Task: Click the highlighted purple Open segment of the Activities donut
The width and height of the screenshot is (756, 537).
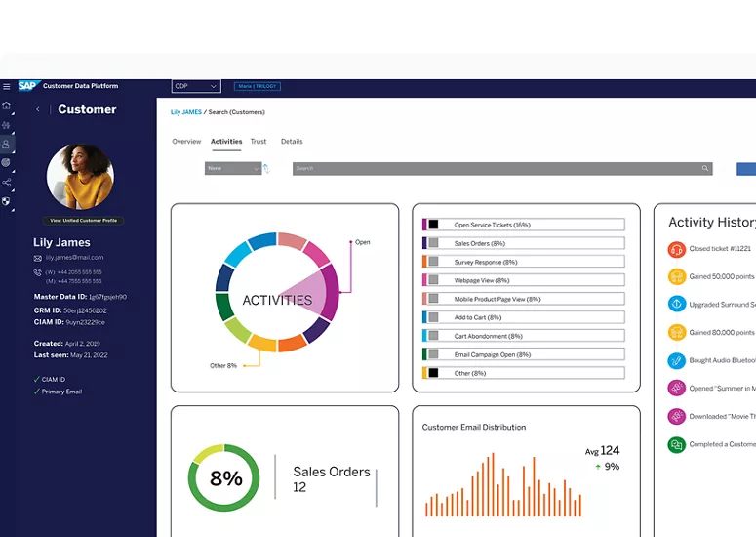Action: [319, 291]
